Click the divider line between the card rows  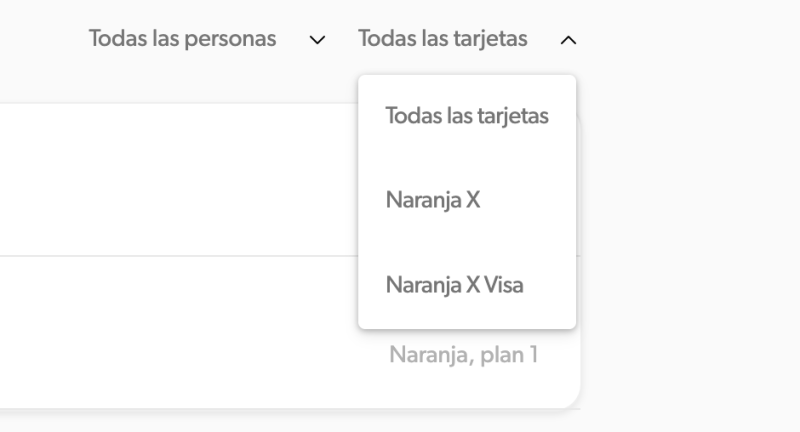[x=179, y=256]
